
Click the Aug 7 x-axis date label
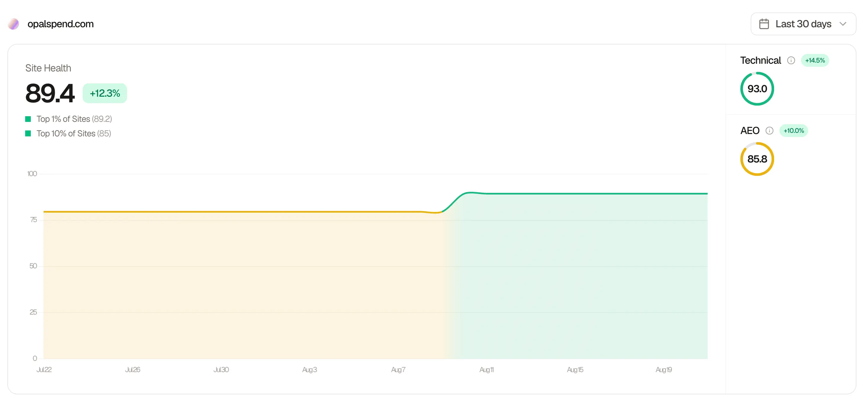click(x=398, y=370)
